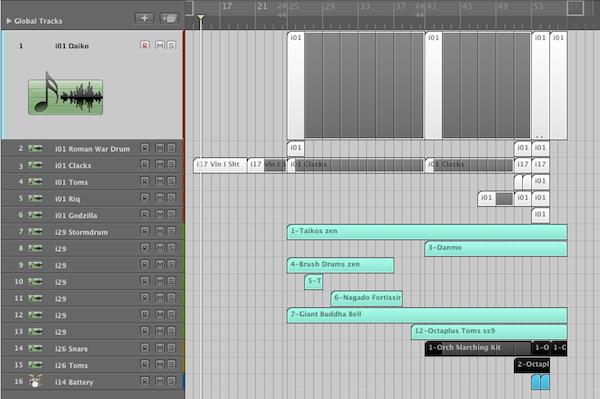This screenshot has height=399, width=600.
Task: Mute the i01 Roman War Drum track
Action: [160, 148]
